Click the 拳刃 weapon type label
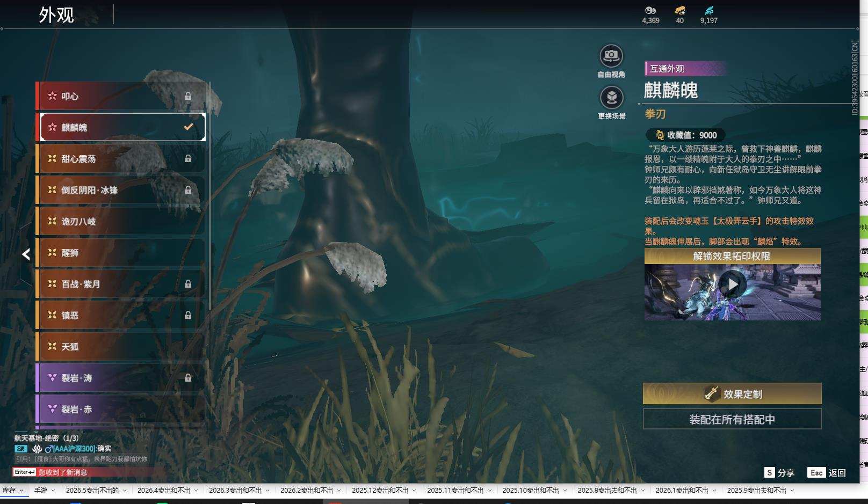Screen dimensions: 868x504 click(x=655, y=114)
